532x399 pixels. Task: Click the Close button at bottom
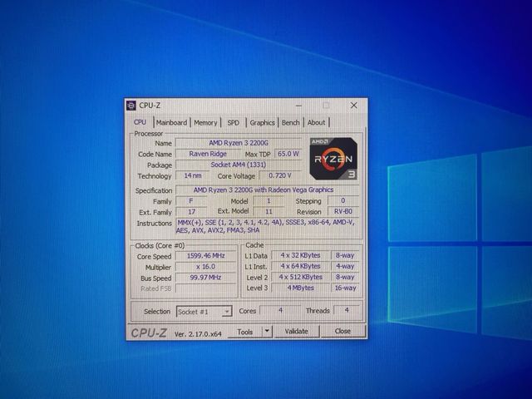pos(342,331)
